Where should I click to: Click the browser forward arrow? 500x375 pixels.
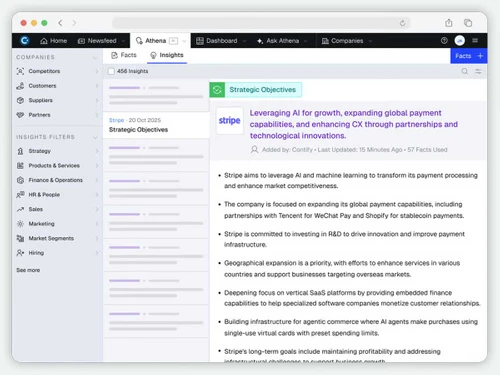point(74,23)
